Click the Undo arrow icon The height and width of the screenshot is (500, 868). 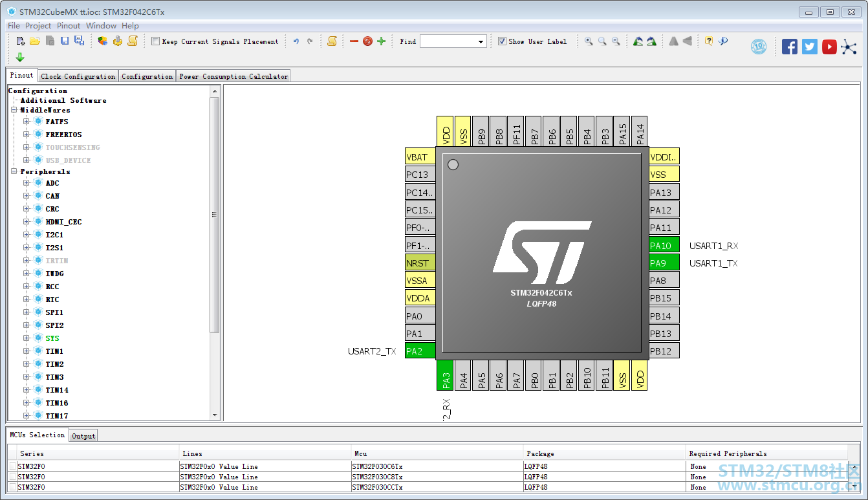tap(296, 41)
